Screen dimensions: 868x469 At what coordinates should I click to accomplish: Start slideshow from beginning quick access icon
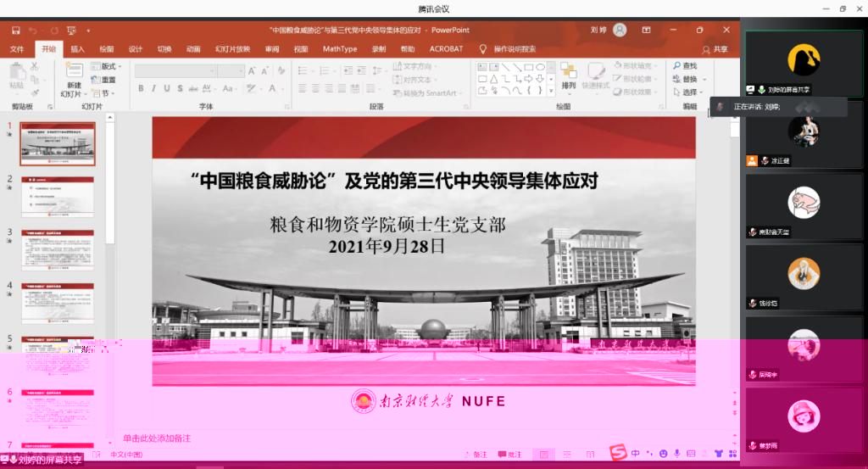[71, 31]
